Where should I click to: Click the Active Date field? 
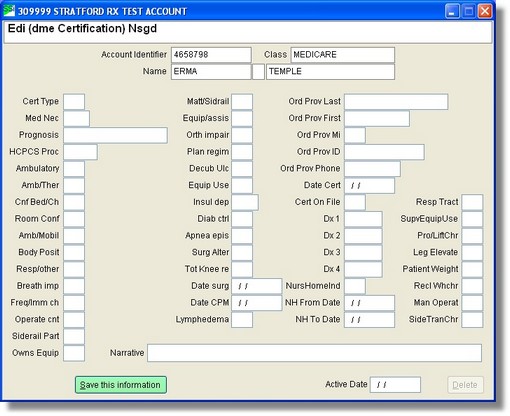click(395, 385)
